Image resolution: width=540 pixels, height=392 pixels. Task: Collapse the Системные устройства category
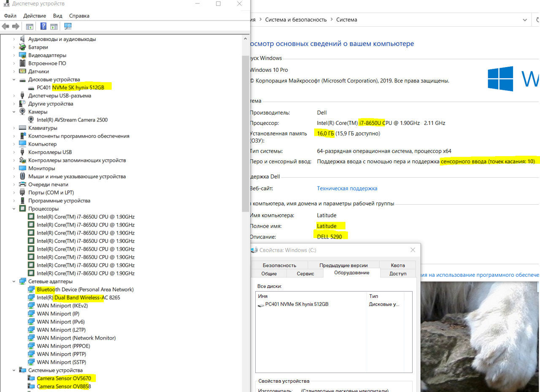point(14,370)
